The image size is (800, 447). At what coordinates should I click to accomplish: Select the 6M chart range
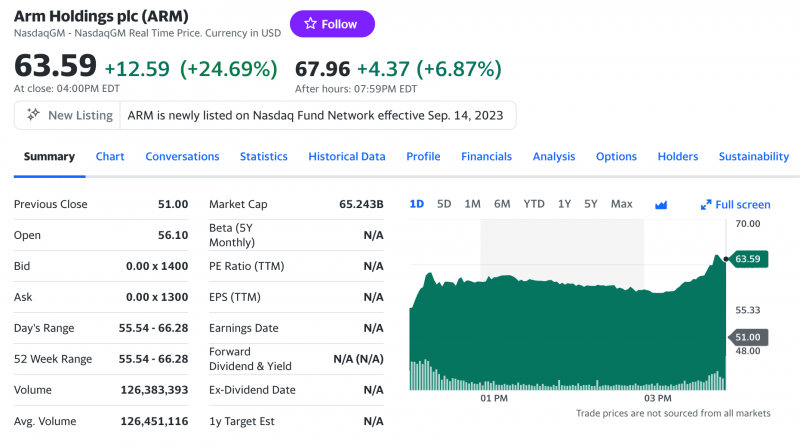click(502, 204)
